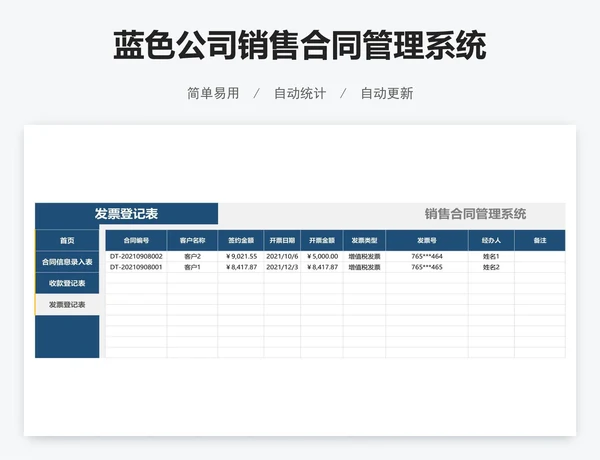Click the empty 备注 cell in 姓名2 row
600x460 pixels.
(x=540, y=267)
